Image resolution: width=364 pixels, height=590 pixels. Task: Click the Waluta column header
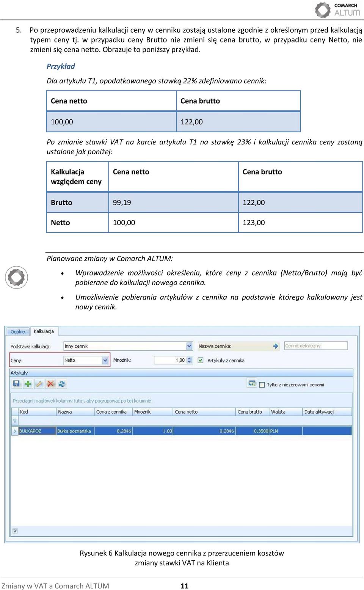coord(286,412)
